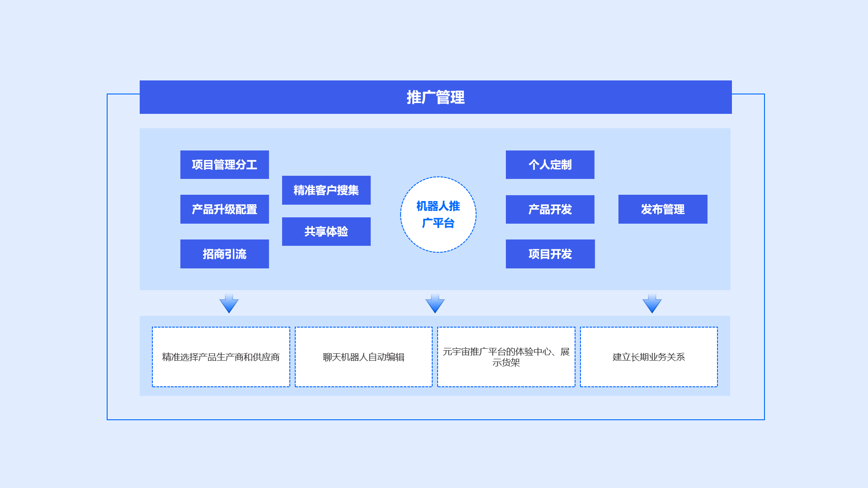Click the 聊天机器人自动编辑 dashed box
868x488 pixels.
coord(363,357)
